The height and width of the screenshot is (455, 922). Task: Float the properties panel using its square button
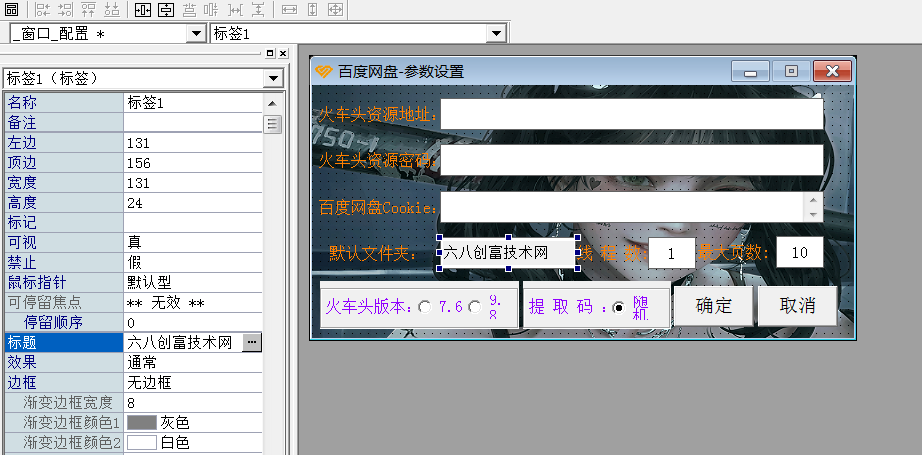(x=270, y=53)
